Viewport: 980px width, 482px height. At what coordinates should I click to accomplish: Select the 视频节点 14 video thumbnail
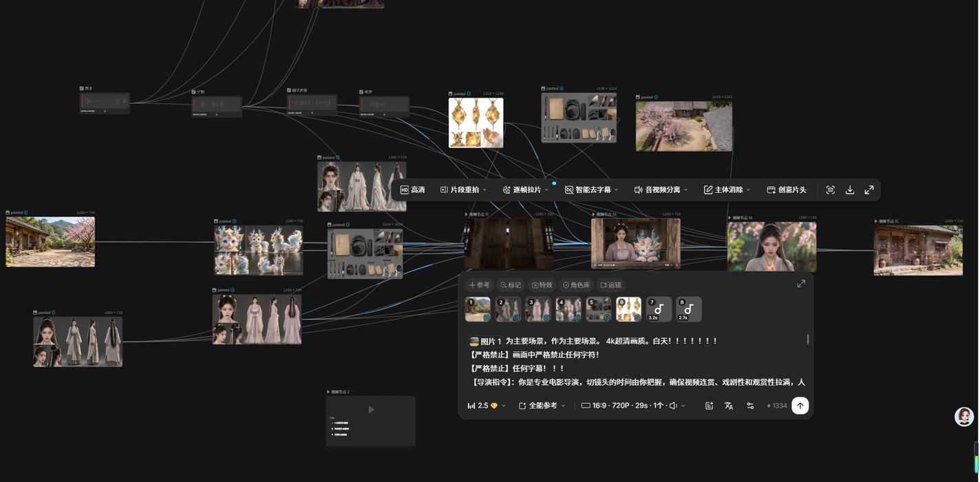772,247
